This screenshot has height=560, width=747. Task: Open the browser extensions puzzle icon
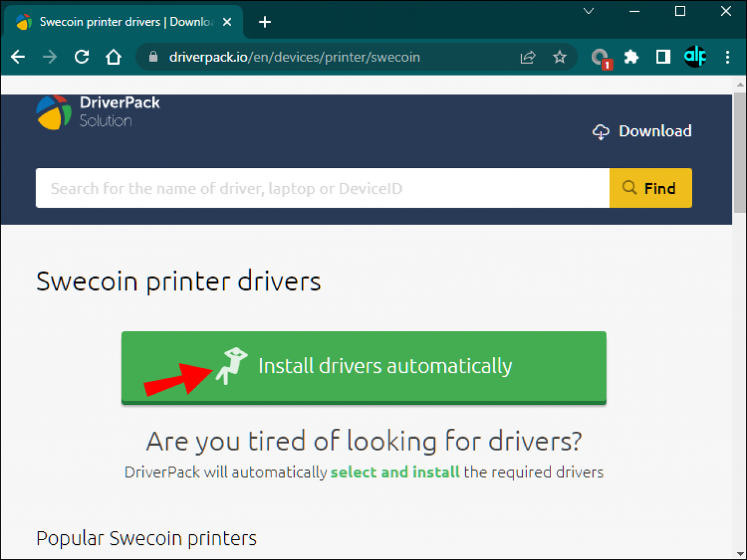coord(631,57)
